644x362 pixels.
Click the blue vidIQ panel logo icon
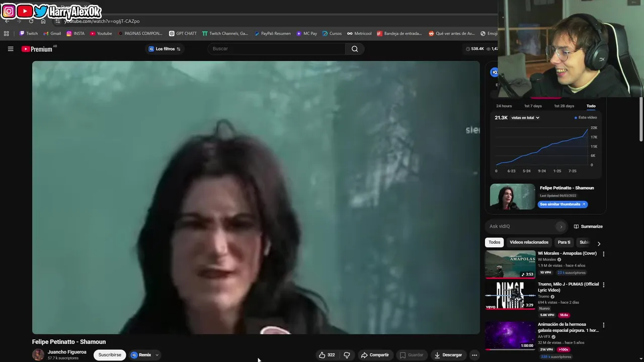click(x=494, y=72)
